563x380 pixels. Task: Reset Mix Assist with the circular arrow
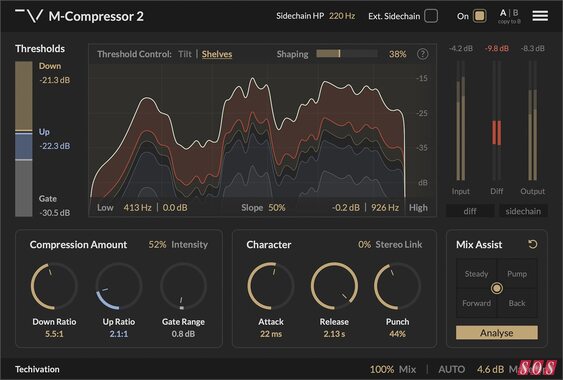pos(532,244)
